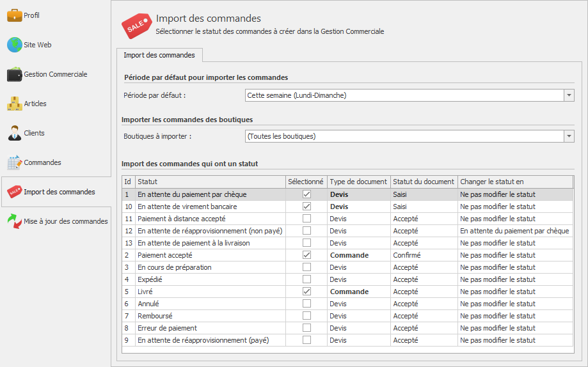Select the Gestion Commerciale wallet icon

pos(14,75)
